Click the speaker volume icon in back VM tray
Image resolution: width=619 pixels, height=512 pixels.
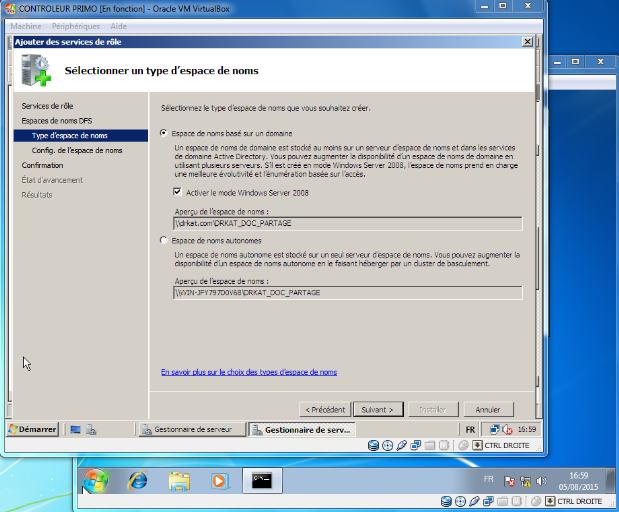[541, 481]
